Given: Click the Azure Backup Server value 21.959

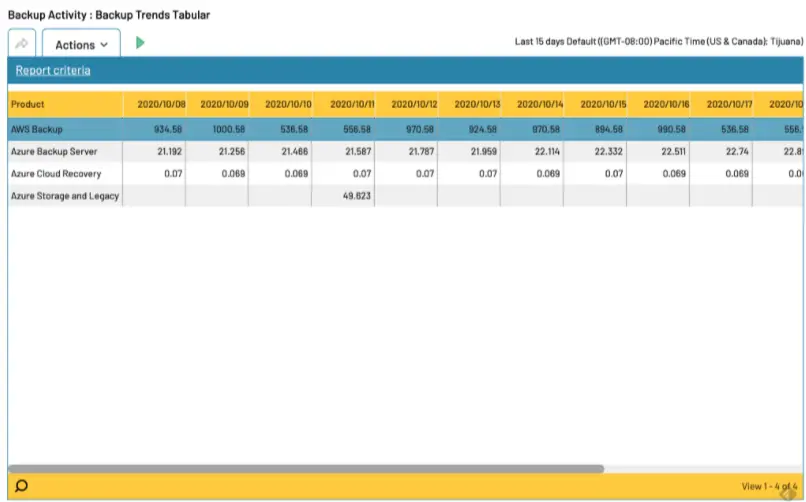Looking at the screenshot, I should pyautogui.click(x=484, y=152).
